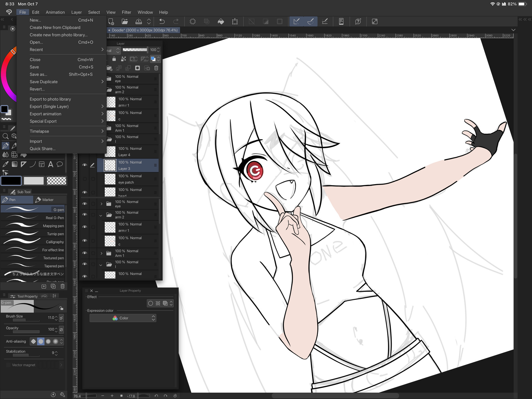This screenshot has width=532, height=399.
Task: Select the Blend droplets tool
Action: [5, 154]
